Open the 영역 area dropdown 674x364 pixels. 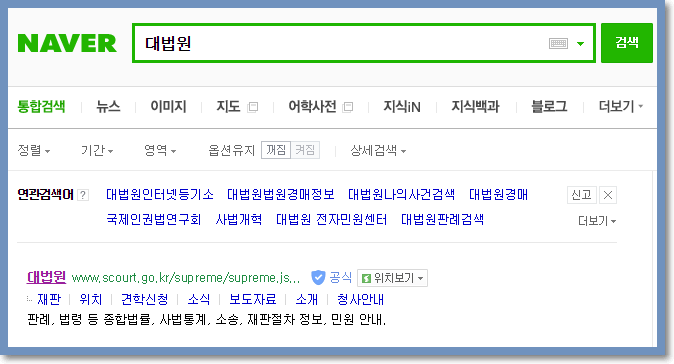coord(160,150)
